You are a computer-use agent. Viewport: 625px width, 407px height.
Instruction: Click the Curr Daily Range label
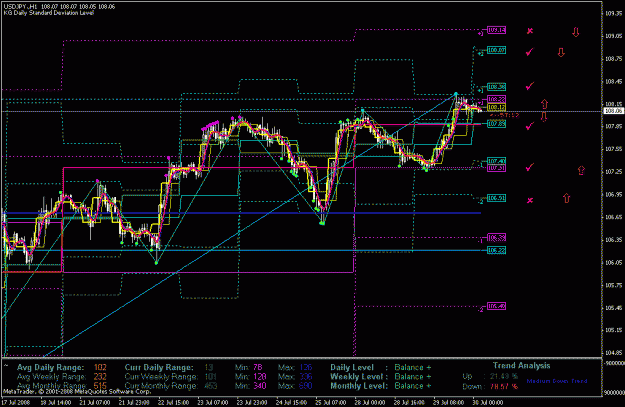point(159,368)
